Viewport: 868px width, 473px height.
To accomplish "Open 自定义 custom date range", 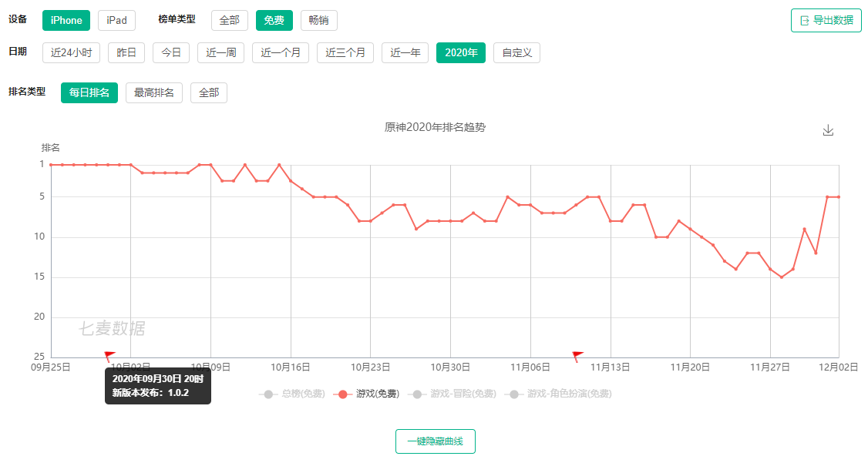I will [x=517, y=52].
